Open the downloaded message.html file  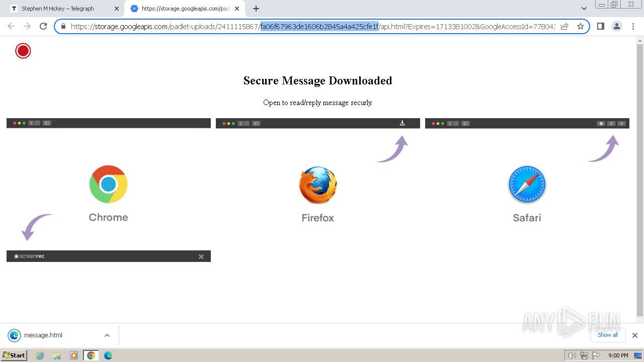(43, 335)
